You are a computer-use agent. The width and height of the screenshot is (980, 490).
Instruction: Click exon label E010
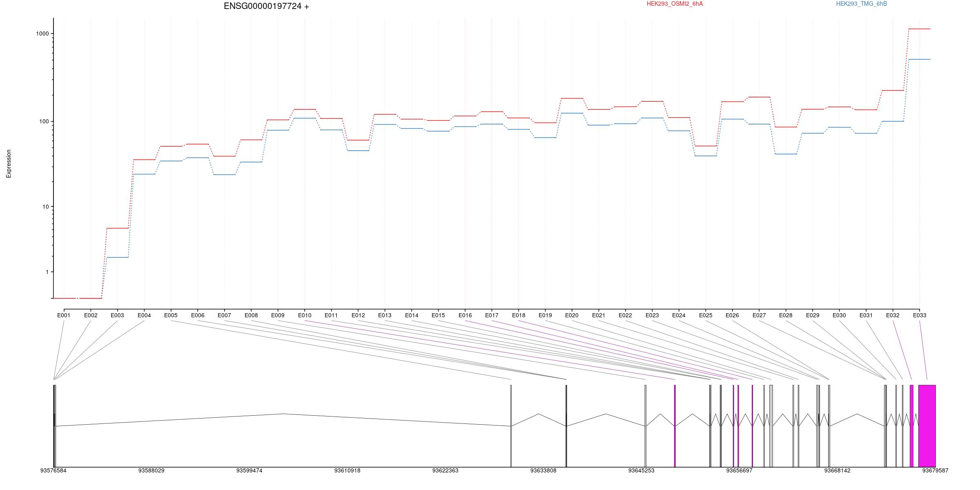tap(305, 315)
